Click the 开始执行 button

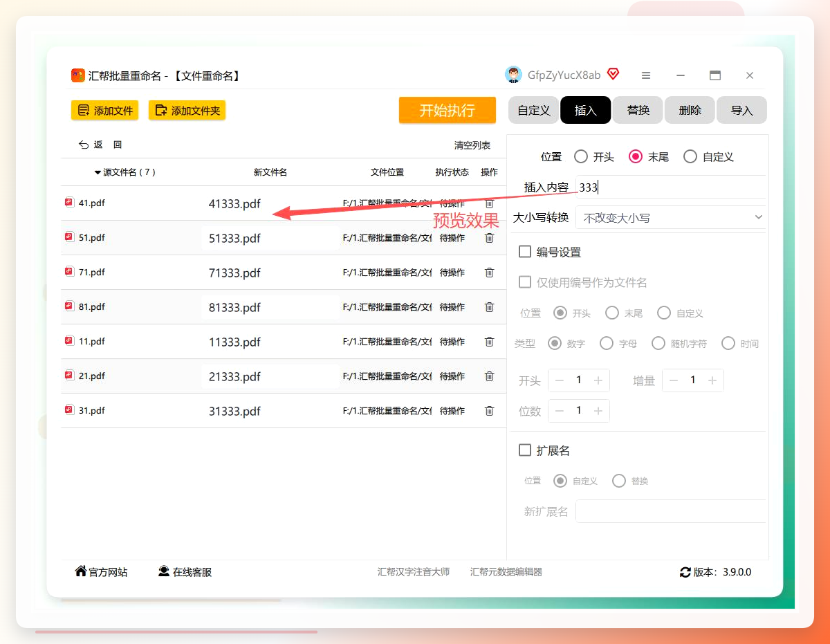(x=448, y=110)
